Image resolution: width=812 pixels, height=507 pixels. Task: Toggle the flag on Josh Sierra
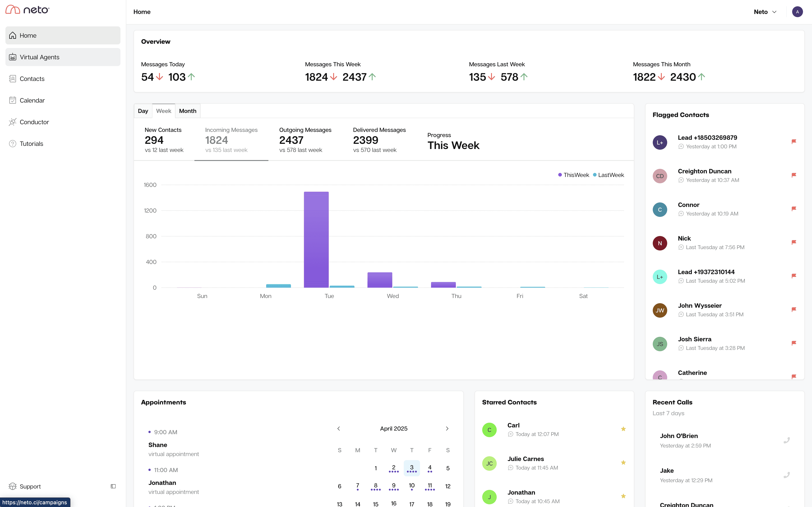tap(794, 343)
